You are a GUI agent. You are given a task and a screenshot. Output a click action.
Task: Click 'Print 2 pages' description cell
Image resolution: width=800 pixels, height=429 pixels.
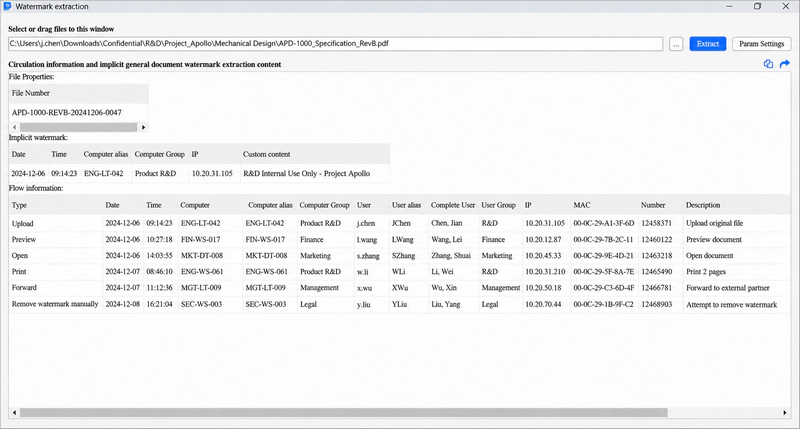coord(706,272)
